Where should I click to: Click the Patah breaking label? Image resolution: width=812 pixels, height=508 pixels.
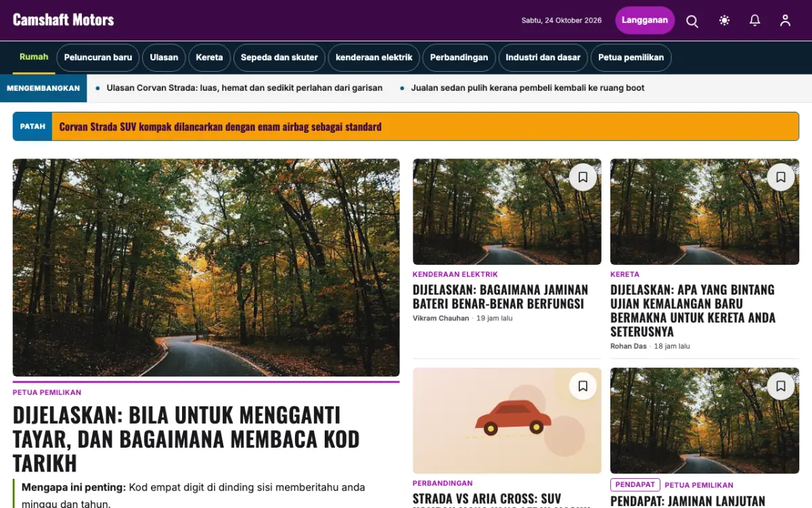32,127
